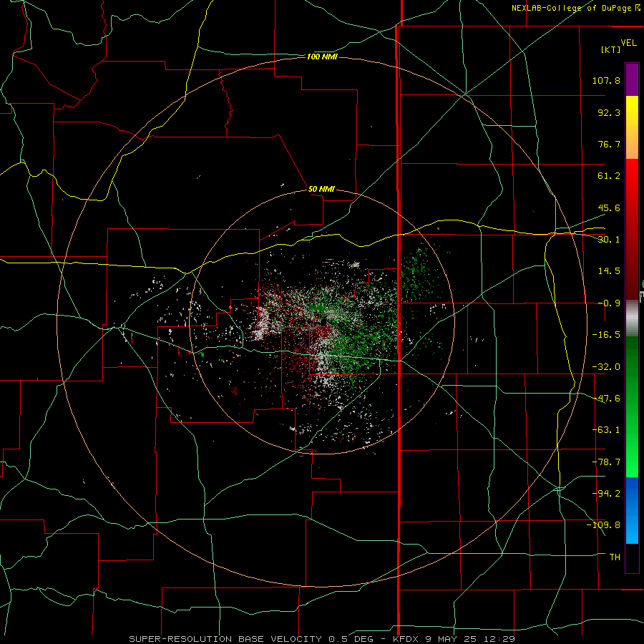The image size is (644, 644).
Task: Click the 100 NMI range ring label
Action: 322,57
